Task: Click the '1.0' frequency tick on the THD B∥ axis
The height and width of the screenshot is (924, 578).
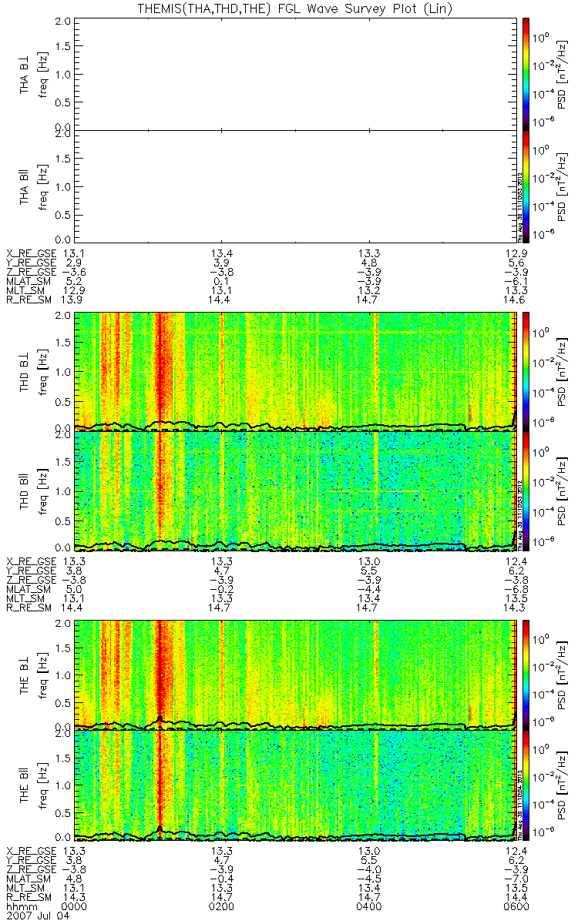Action: (64, 491)
